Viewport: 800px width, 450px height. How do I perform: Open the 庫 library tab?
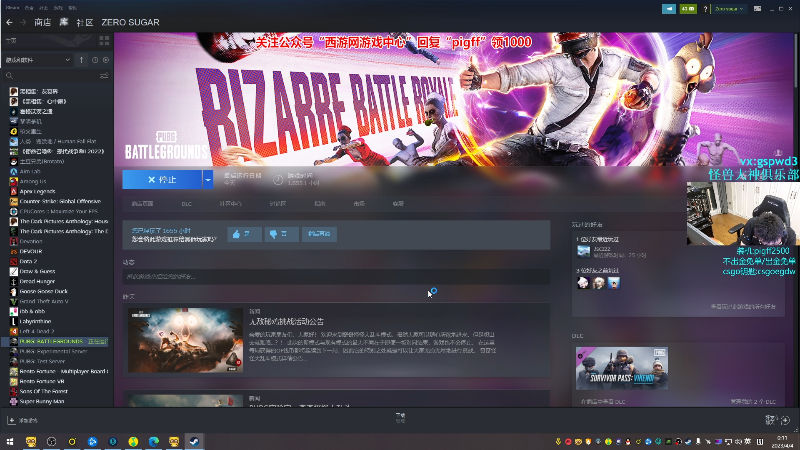click(x=64, y=22)
